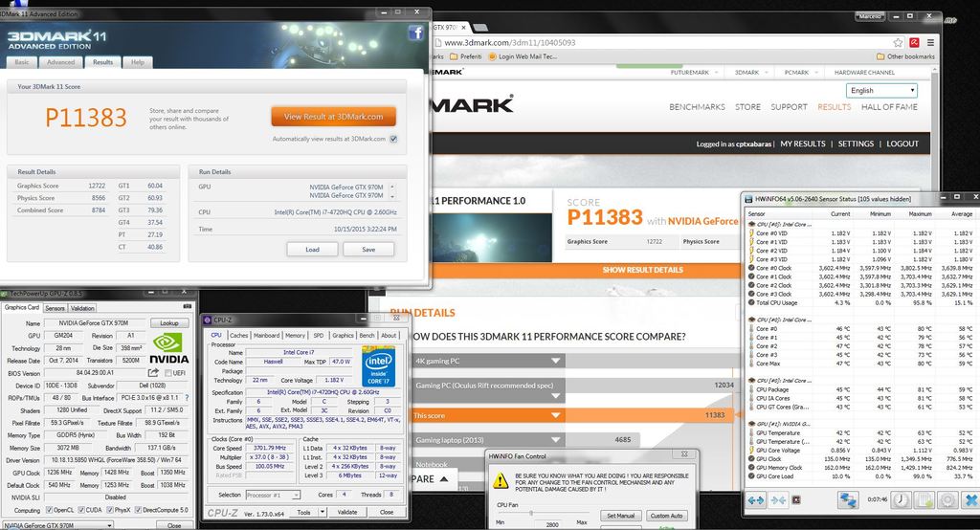Screen dimensions: 980x530
Task: Adjust the CPU Fan slider in Fan Control
Action: point(531,513)
